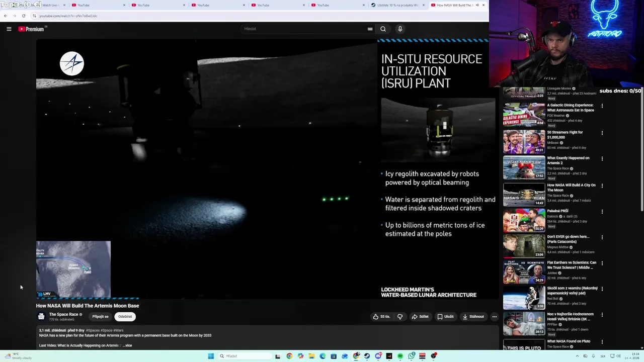Open the weather widget on taskbar
This screenshot has height=362, width=644.
(x=19, y=356)
